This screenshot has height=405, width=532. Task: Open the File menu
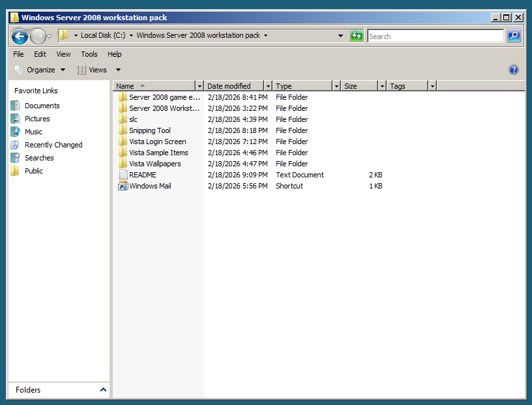click(x=18, y=54)
